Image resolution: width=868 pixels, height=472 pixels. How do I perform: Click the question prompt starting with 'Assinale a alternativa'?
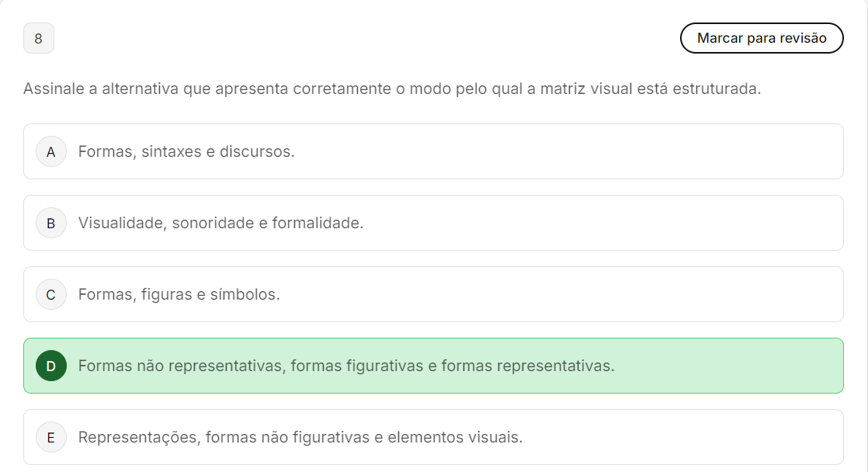tap(392, 88)
